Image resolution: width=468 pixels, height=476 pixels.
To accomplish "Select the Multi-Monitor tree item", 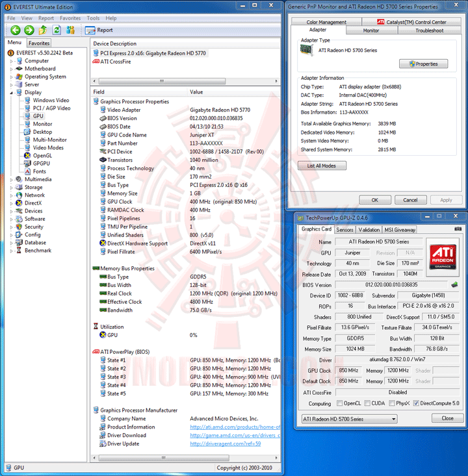I will pos(49,140).
